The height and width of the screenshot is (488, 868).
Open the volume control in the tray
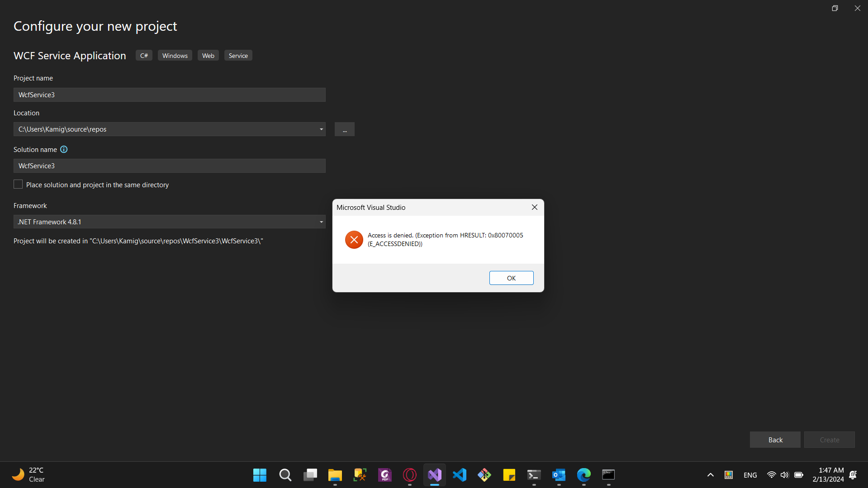tap(784, 475)
